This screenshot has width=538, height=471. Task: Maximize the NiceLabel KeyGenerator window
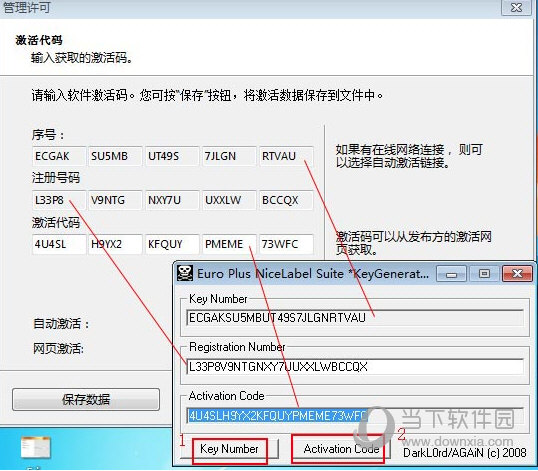[484, 274]
